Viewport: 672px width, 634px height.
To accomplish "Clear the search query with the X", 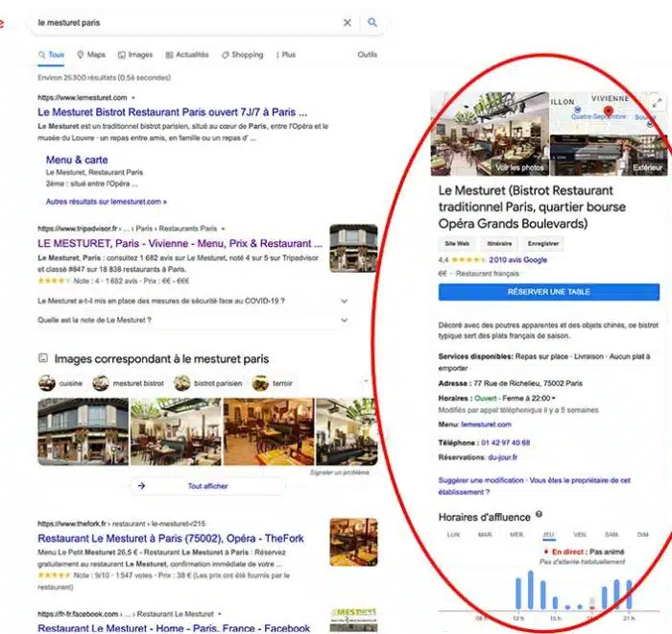I will tap(348, 22).
